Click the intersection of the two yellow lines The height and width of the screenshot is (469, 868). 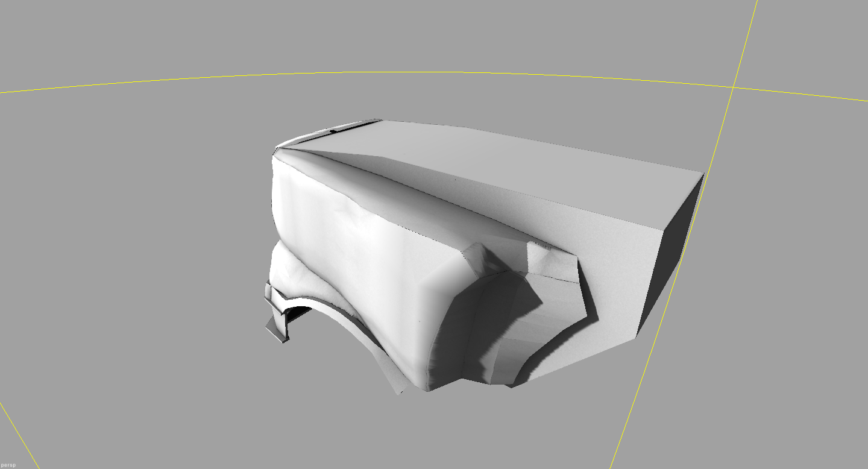point(733,87)
